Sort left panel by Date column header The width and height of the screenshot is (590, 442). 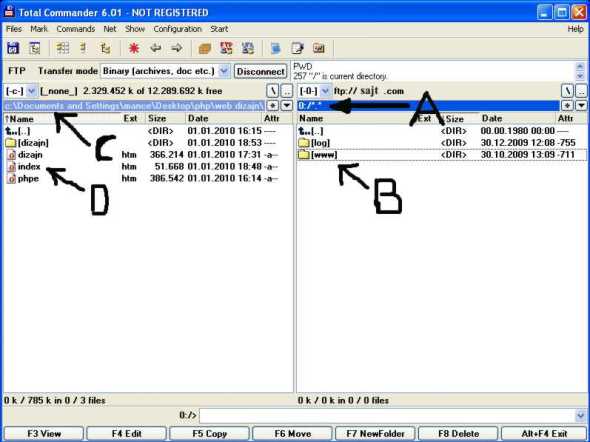pos(223,119)
